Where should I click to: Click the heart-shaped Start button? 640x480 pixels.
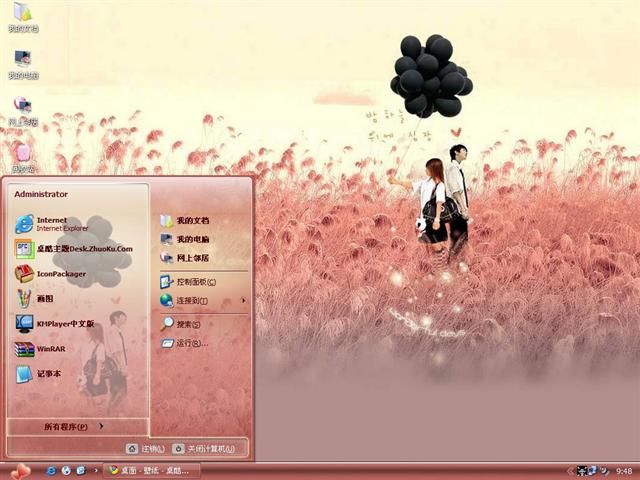coord(20,471)
